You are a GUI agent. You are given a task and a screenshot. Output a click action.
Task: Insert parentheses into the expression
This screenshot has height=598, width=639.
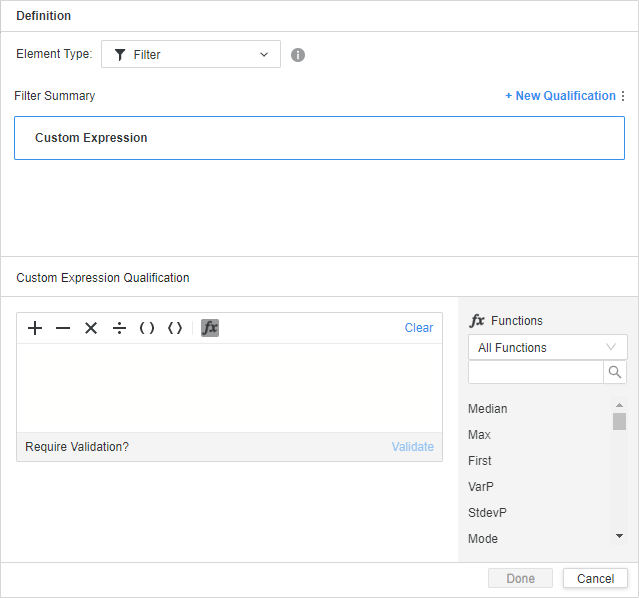click(x=147, y=328)
